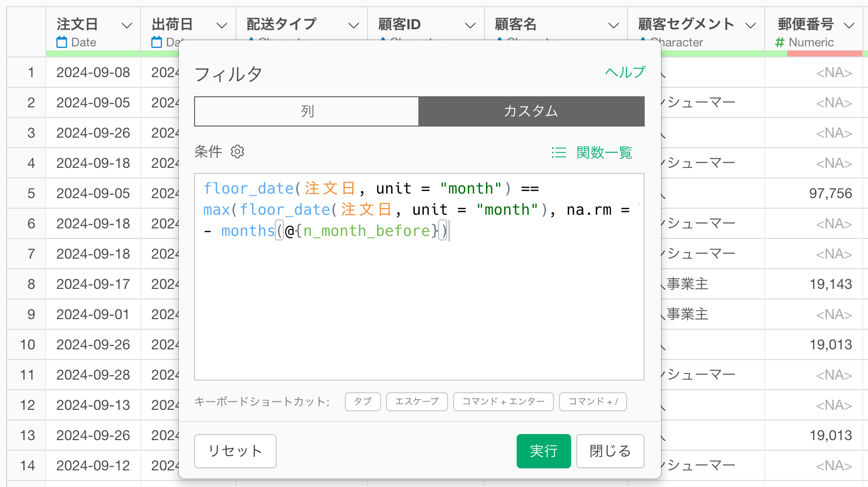Click the タブ keyboard shortcut chip
The image size is (868, 487).
pos(363,402)
